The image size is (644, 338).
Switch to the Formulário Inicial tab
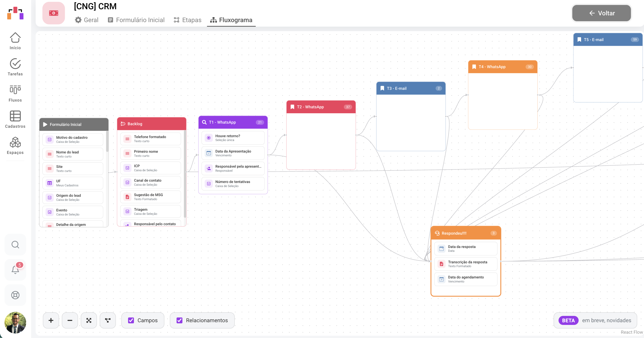pyautogui.click(x=136, y=20)
